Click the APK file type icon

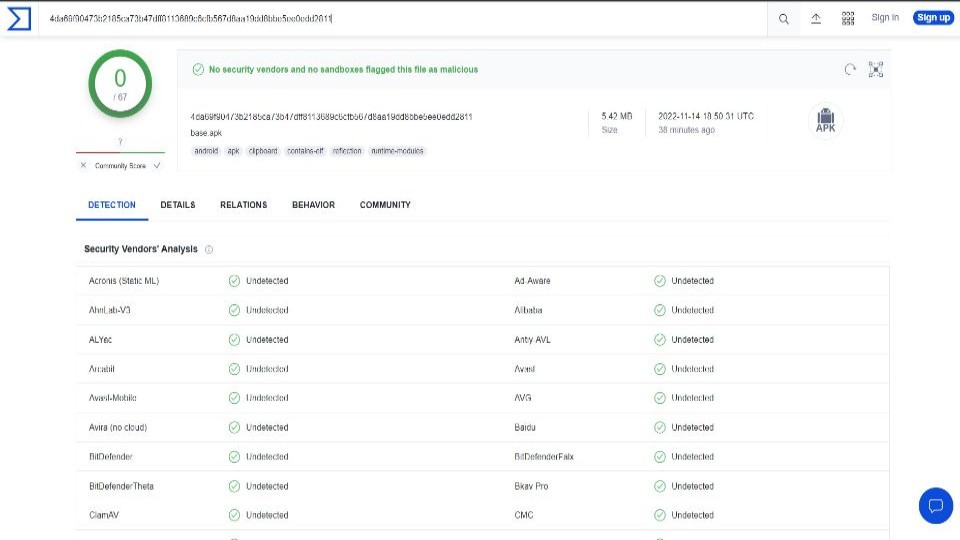[x=825, y=120]
